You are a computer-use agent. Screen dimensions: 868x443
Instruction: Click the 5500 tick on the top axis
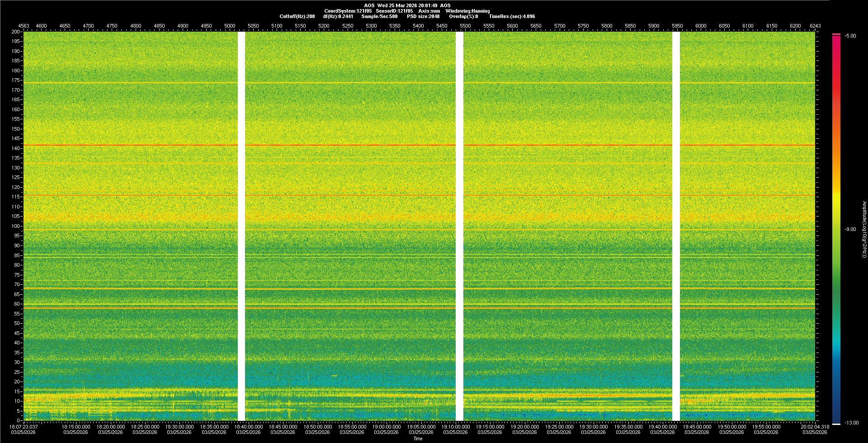click(465, 26)
